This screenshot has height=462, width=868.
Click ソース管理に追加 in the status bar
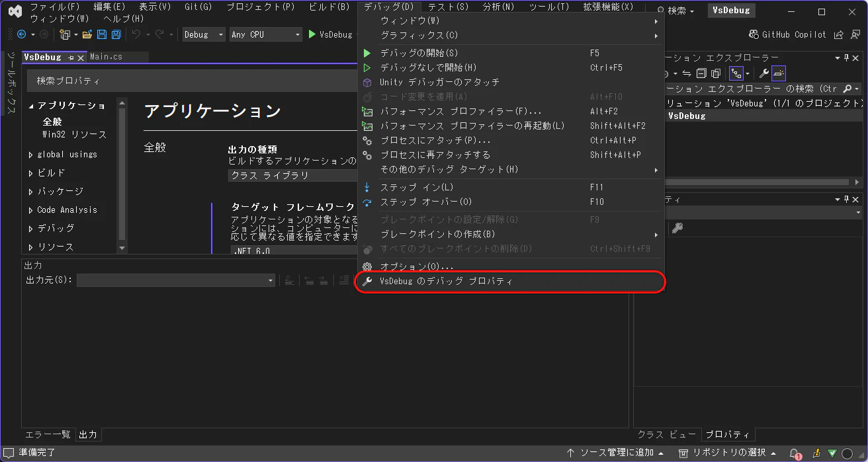coord(615,453)
